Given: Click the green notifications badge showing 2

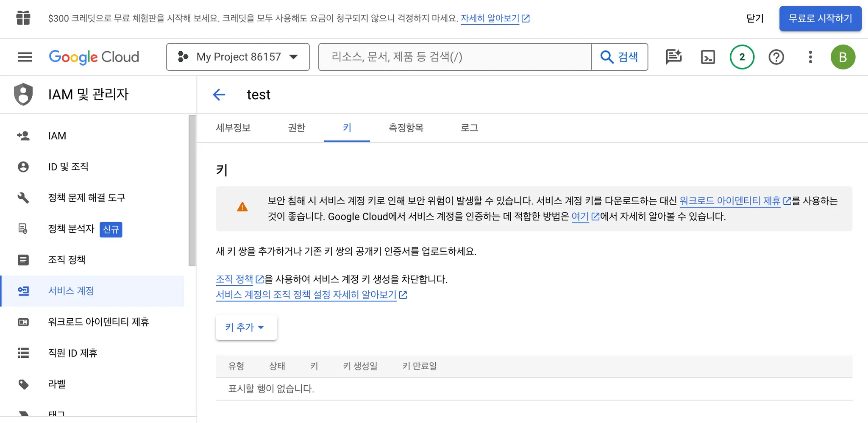Looking at the screenshot, I should 742,57.
